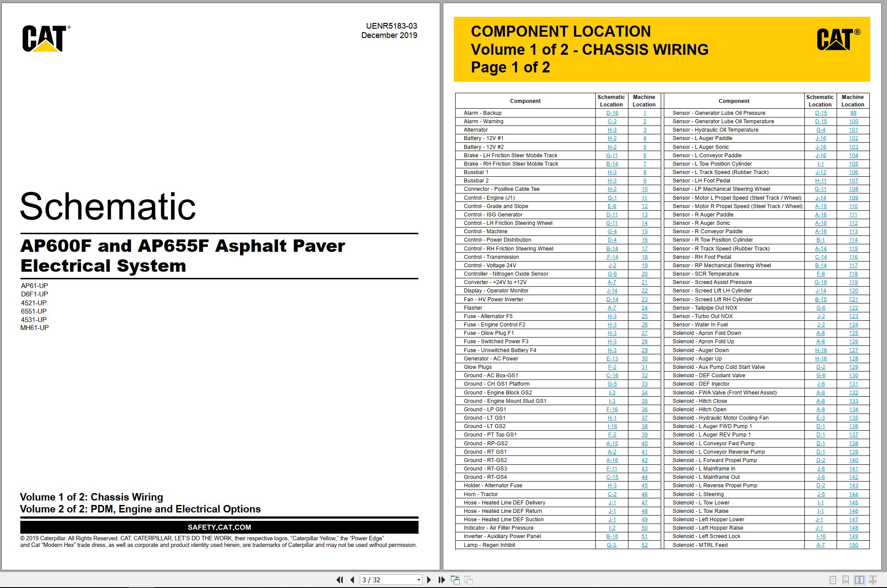Open machine location 140 for L Forward Propel Pump
This screenshot has width=887, height=588.
(x=853, y=460)
